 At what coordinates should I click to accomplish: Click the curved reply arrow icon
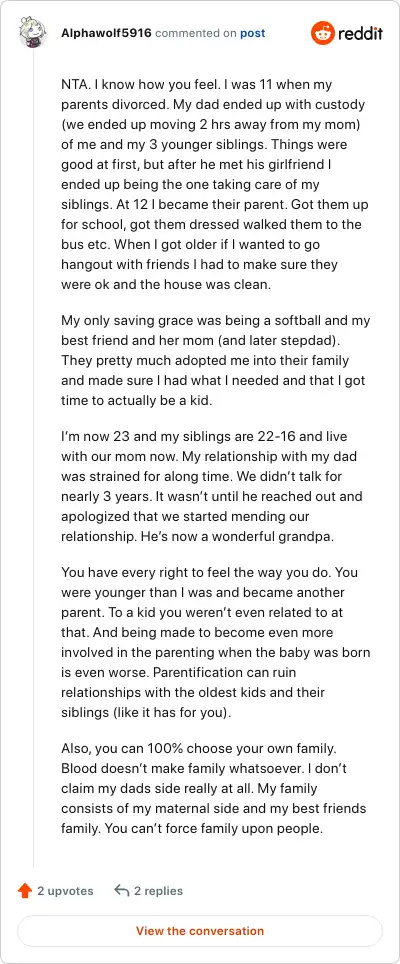(x=122, y=890)
